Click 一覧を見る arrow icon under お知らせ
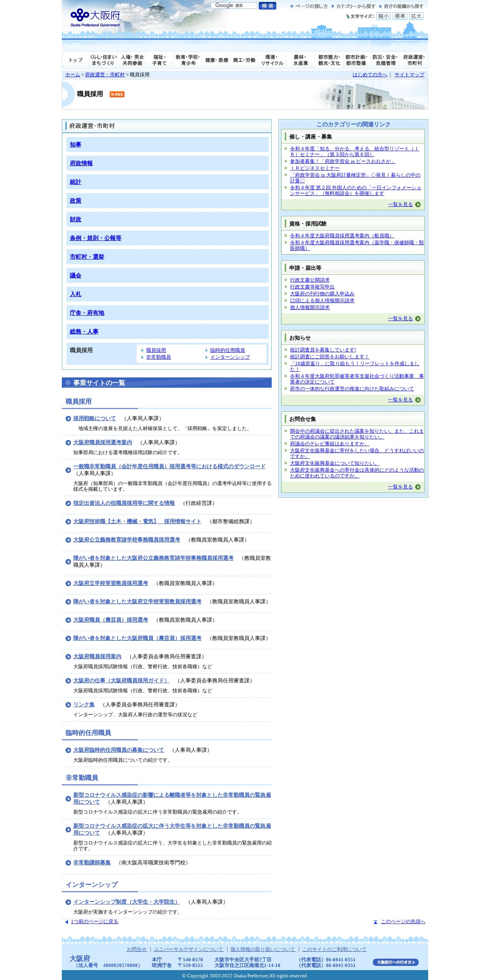The image size is (490, 980). pyautogui.click(x=418, y=400)
